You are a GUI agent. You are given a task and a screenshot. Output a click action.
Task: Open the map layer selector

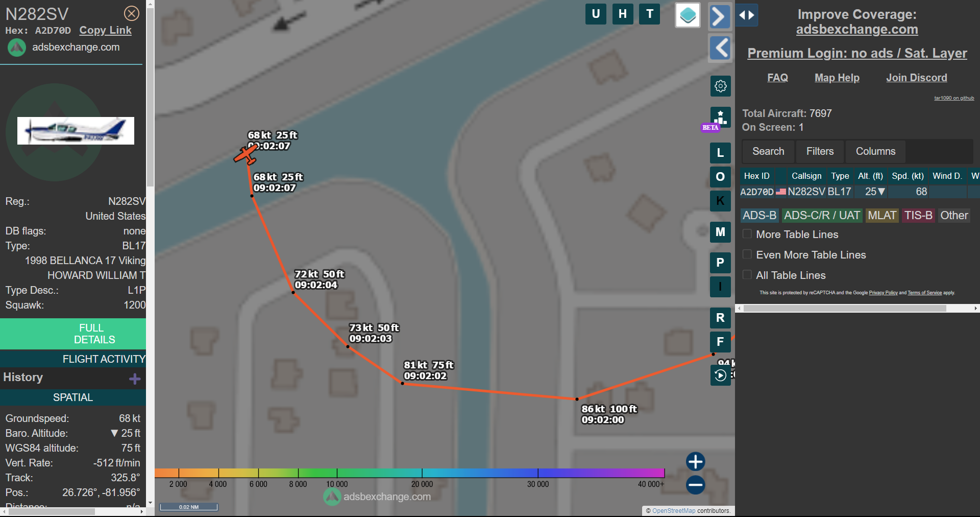point(688,15)
